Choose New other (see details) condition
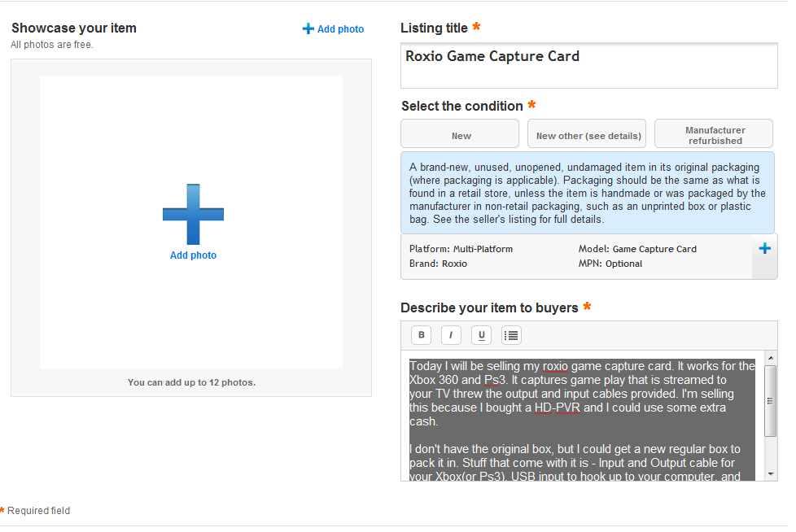This screenshot has height=532, width=796. coord(587,134)
